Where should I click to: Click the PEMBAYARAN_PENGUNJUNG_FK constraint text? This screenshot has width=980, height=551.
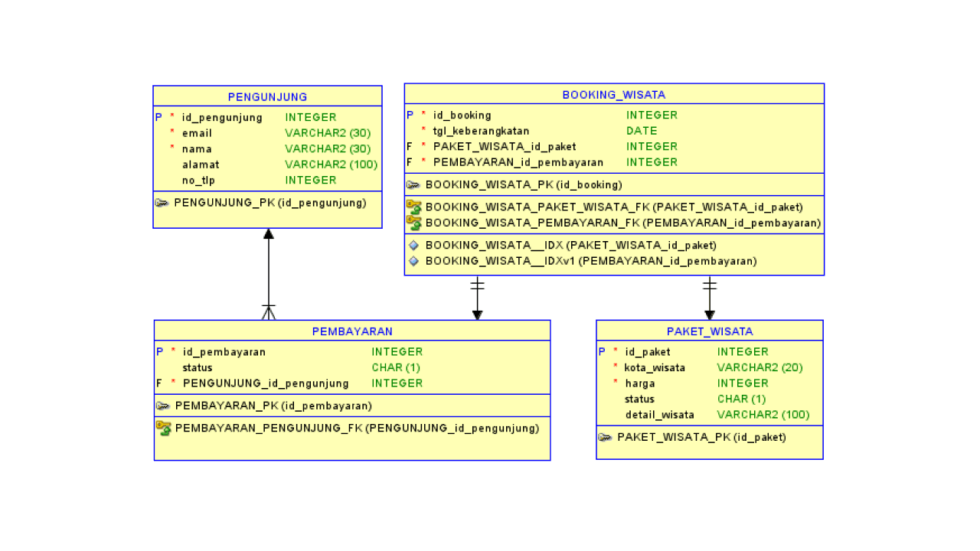pos(357,428)
